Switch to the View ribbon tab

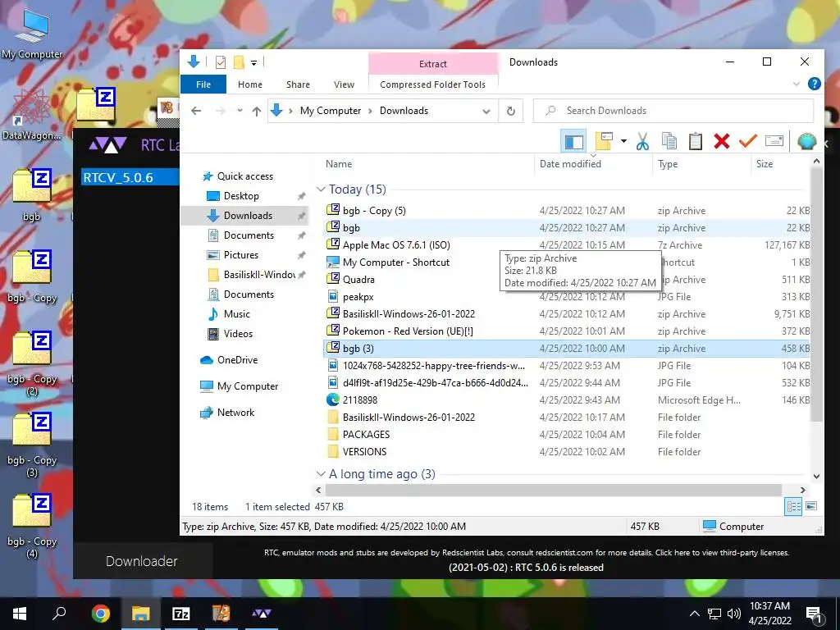344,84
